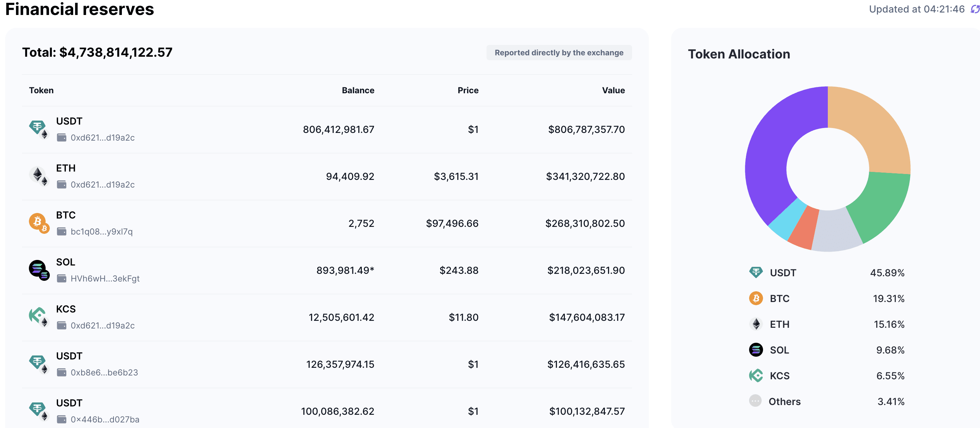Click the USDT 45.89% legend percentage
Screen dimensions: 980x428
coord(887,273)
